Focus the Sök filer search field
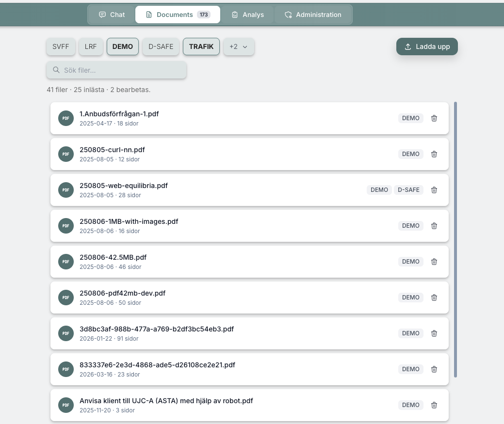 pos(116,70)
